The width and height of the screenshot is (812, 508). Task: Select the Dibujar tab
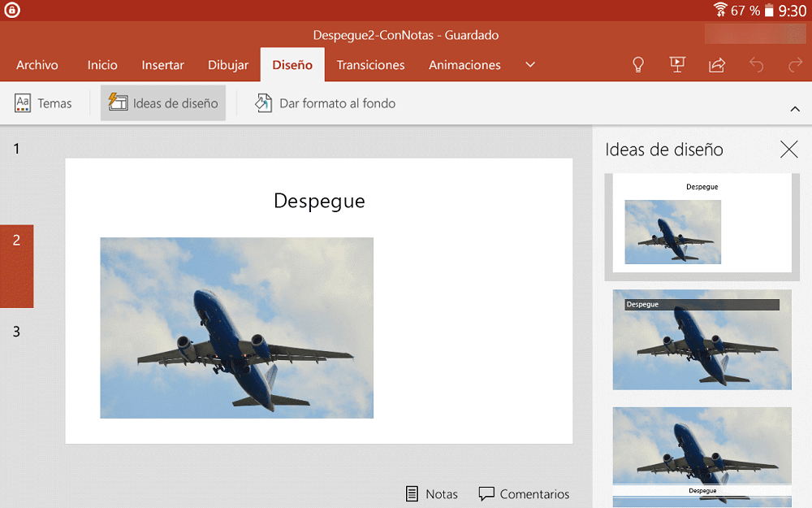tap(228, 65)
